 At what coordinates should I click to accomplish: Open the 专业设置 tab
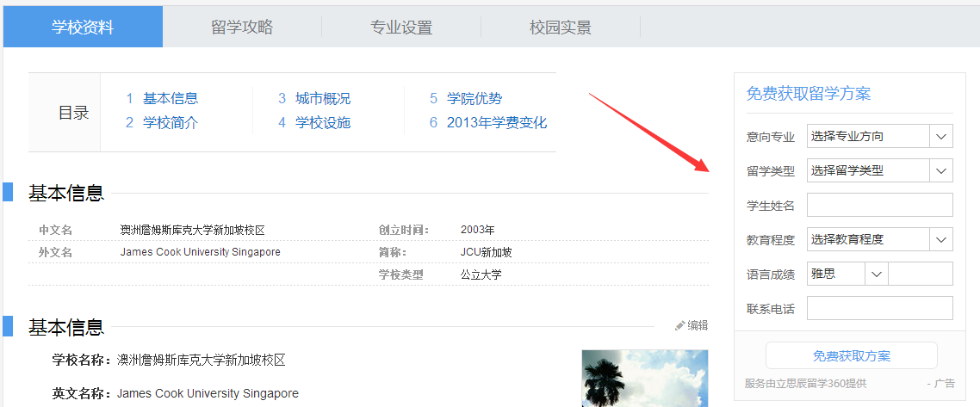pos(401,27)
